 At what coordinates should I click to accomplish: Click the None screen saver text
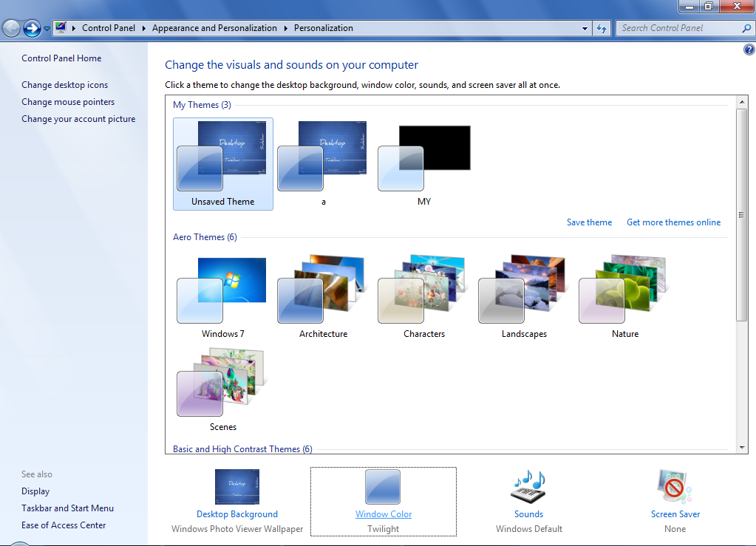[675, 529]
